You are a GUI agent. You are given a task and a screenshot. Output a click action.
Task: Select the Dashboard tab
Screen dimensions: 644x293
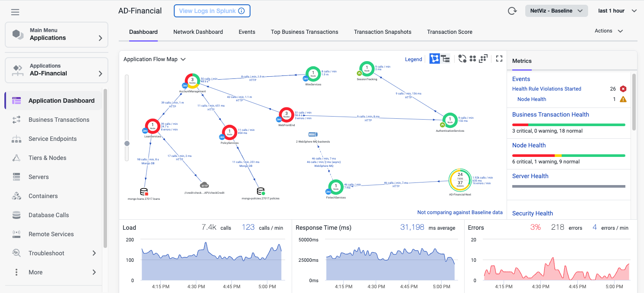click(x=143, y=32)
